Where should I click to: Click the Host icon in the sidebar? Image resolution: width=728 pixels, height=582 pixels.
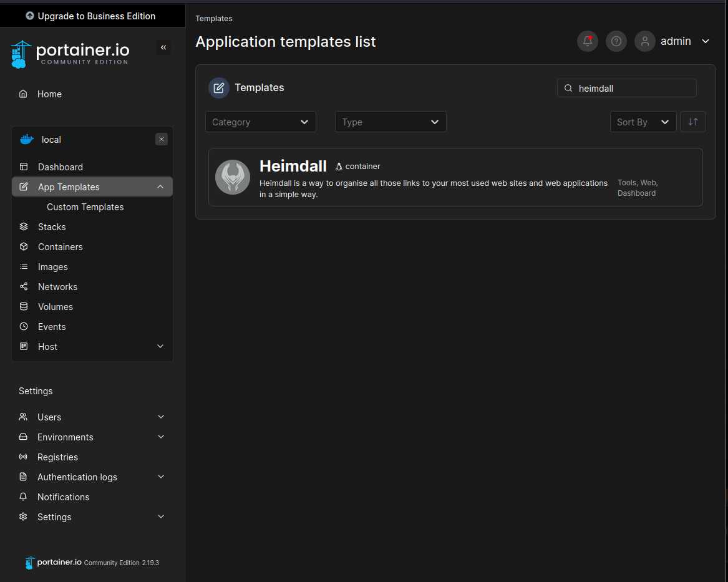(x=24, y=346)
